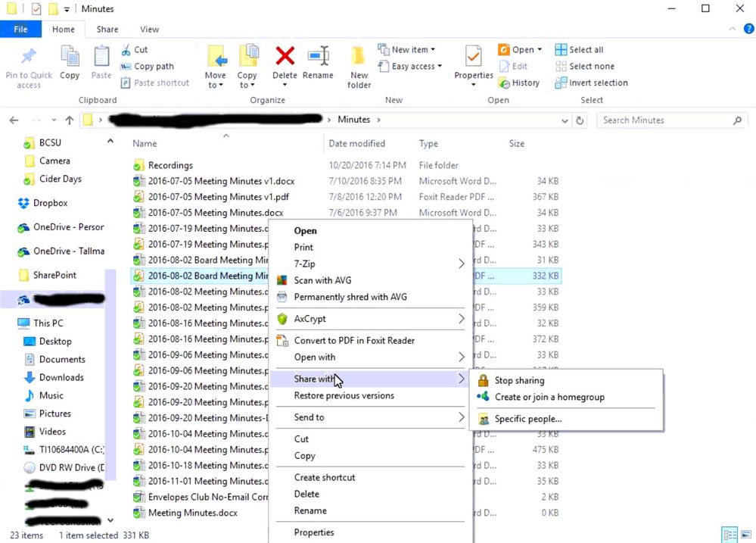Expand the address bar history dropdown
Image resolution: width=756 pixels, height=543 pixels.
pyautogui.click(x=565, y=120)
